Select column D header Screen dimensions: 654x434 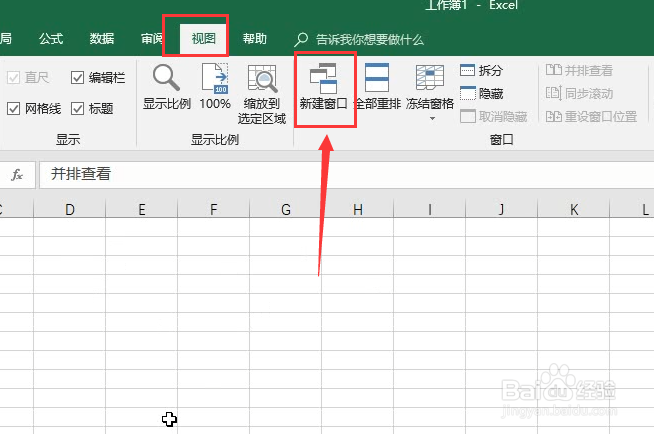coord(70,209)
